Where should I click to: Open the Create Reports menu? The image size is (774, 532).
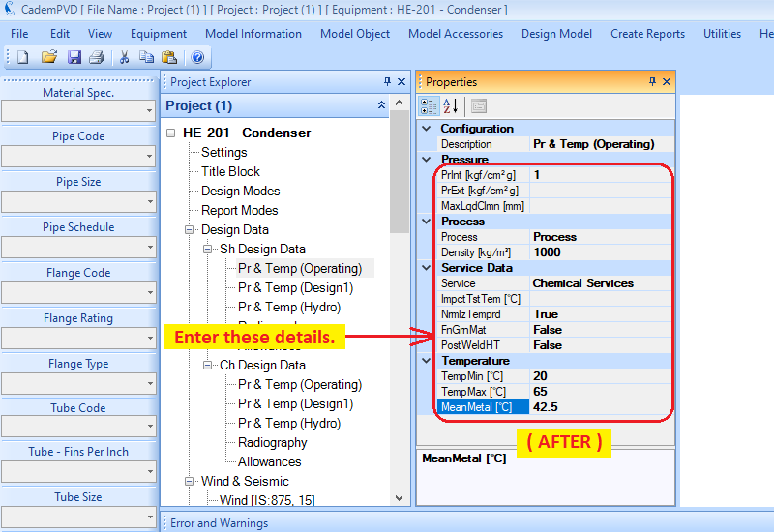click(x=647, y=34)
